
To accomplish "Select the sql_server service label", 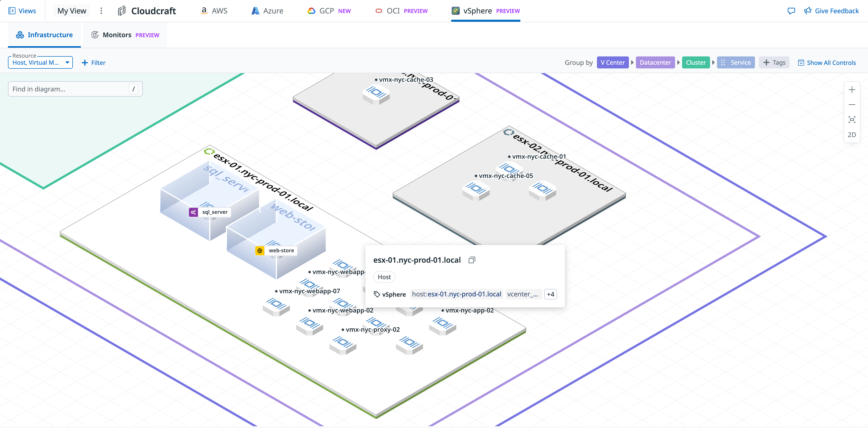I will [215, 212].
